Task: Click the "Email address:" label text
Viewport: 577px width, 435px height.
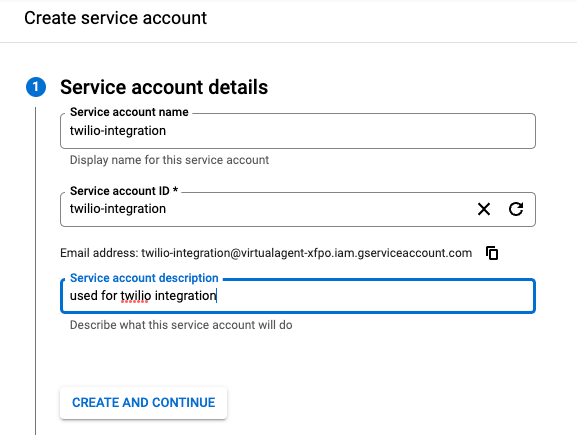Action: click(x=99, y=253)
